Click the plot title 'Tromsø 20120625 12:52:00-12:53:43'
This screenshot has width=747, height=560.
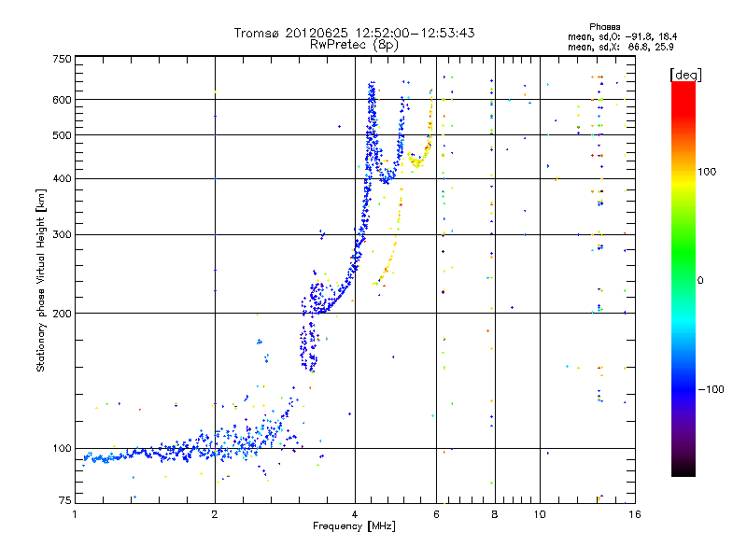(x=354, y=33)
